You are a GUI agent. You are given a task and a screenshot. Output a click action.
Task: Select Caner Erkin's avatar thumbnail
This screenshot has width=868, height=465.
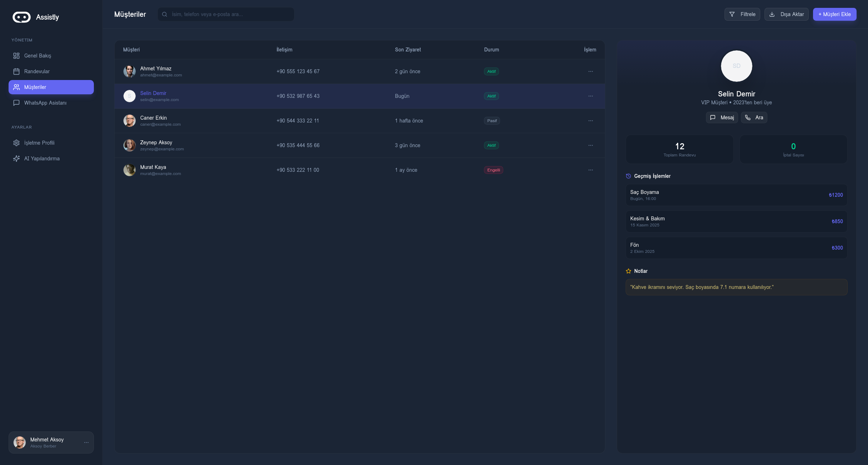pyautogui.click(x=130, y=121)
